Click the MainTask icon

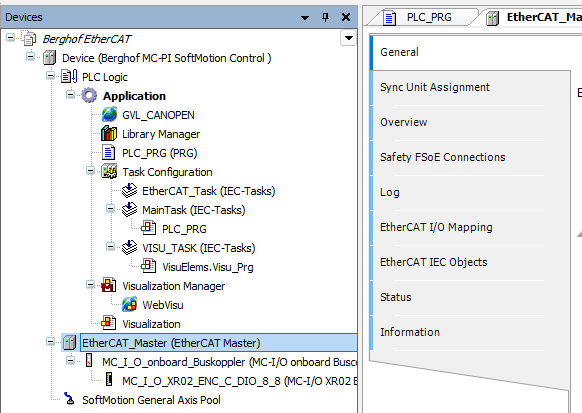129,210
